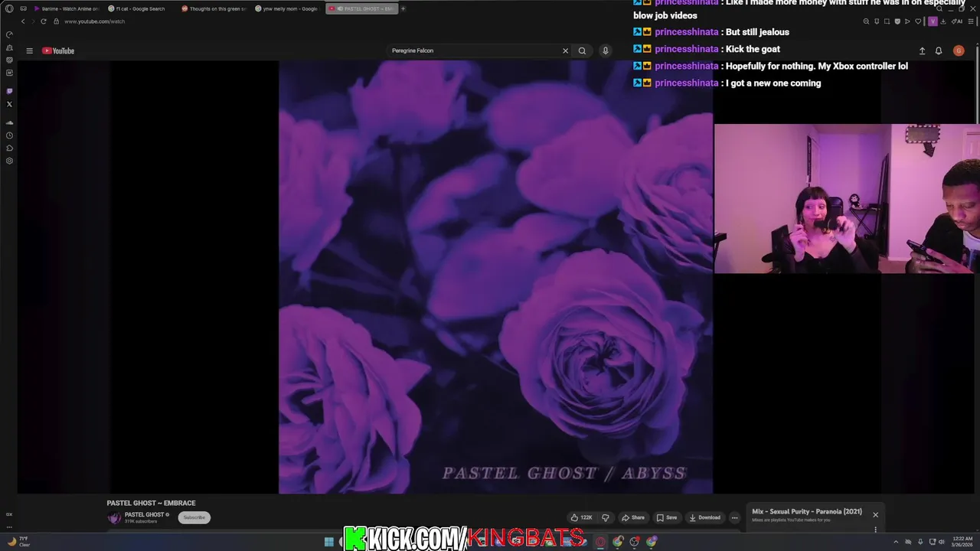Open Easy Setup menu in browser toolbar
This screenshot has width=980, height=551.
click(x=969, y=21)
